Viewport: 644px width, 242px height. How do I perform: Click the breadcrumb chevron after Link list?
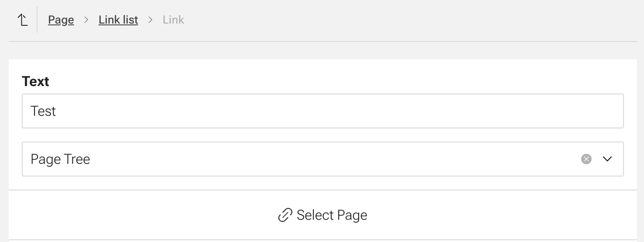point(151,20)
